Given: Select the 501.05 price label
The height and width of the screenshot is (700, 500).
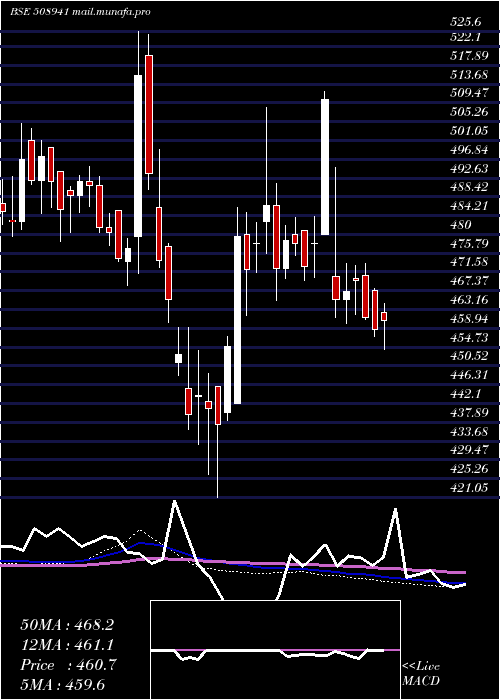Looking at the screenshot, I should click(x=469, y=131).
